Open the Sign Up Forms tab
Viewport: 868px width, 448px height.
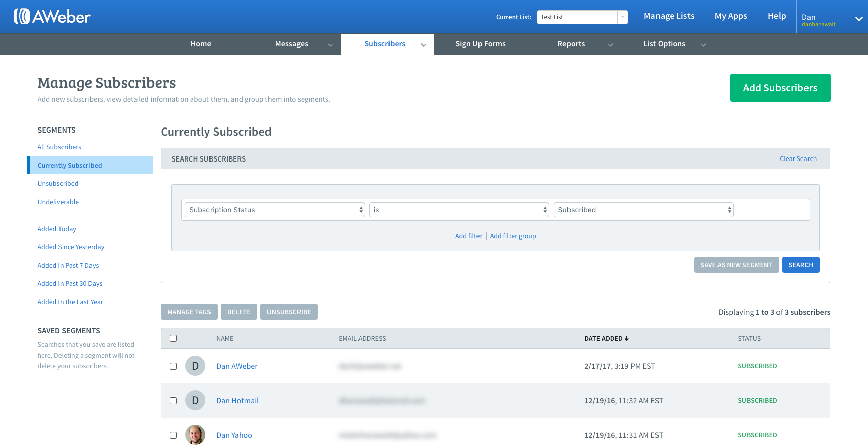pos(481,44)
